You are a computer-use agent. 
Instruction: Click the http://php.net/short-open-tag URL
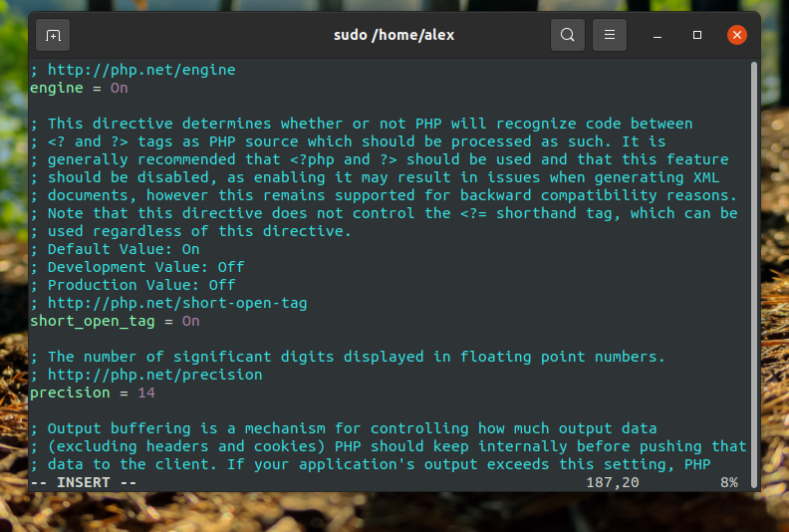[x=177, y=303]
